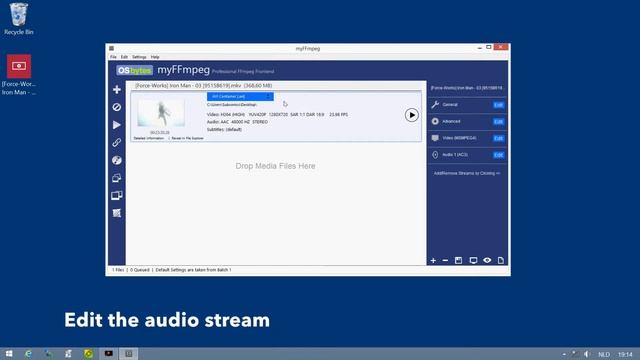Click the Video monitor icon in settings panel
This screenshot has width=640, height=360.
pyautogui.click(x=435, y=138)
